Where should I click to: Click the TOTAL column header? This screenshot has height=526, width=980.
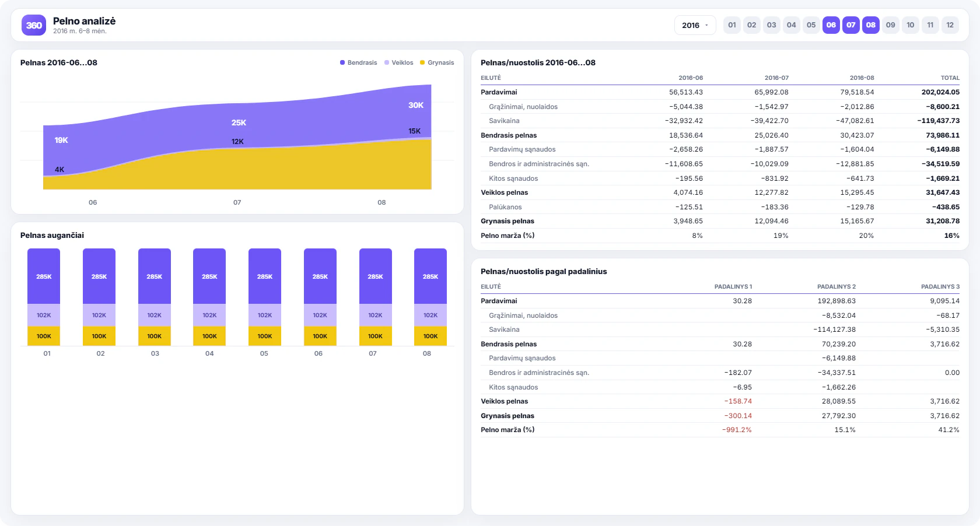tap(950, 78)
